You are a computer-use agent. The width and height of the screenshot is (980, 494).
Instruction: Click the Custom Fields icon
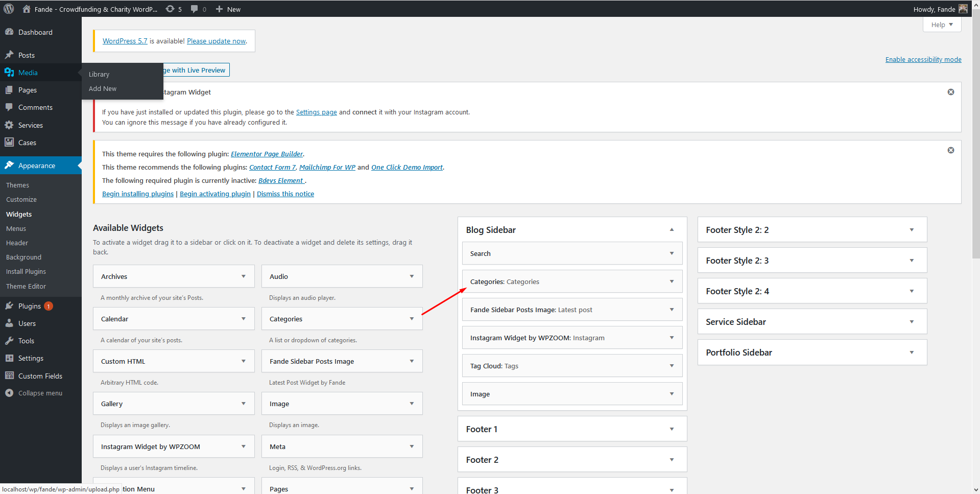coord(9,375)
